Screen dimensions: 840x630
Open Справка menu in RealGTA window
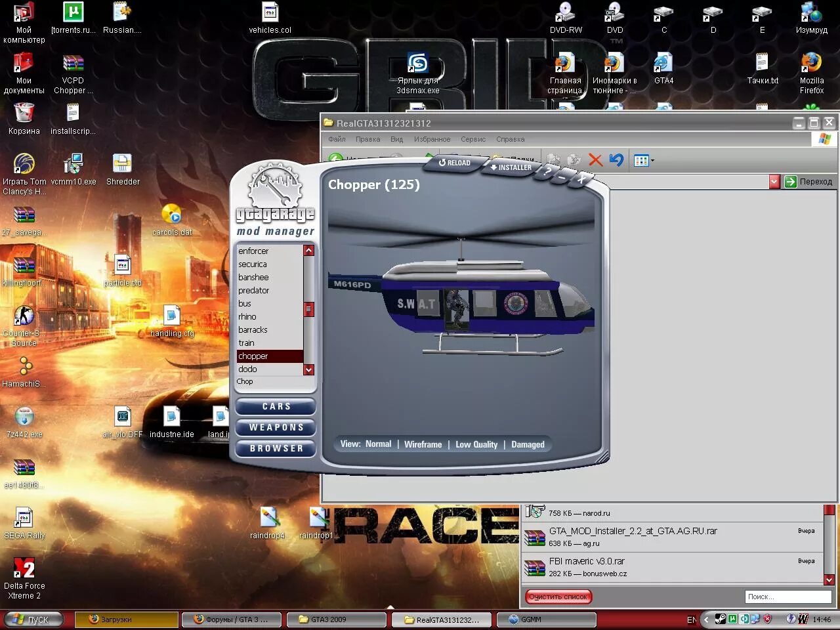click(510, 139)
